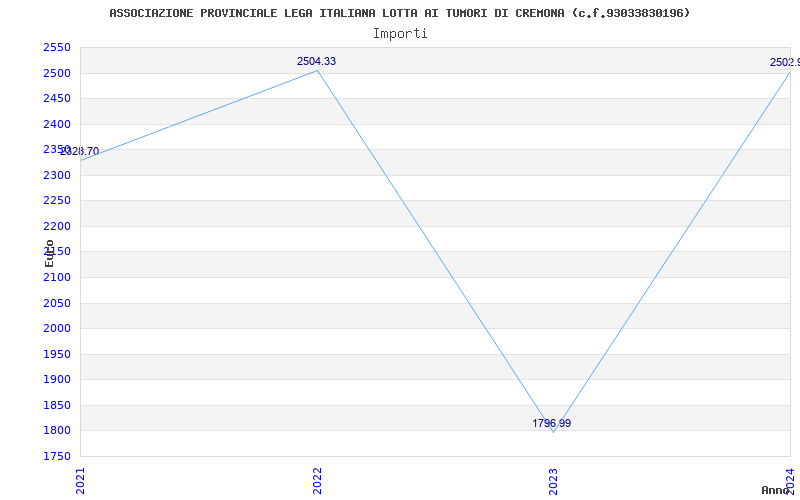Click the 'Anno' x-axis title
The image size is (800, 500).
coord(776,490)
